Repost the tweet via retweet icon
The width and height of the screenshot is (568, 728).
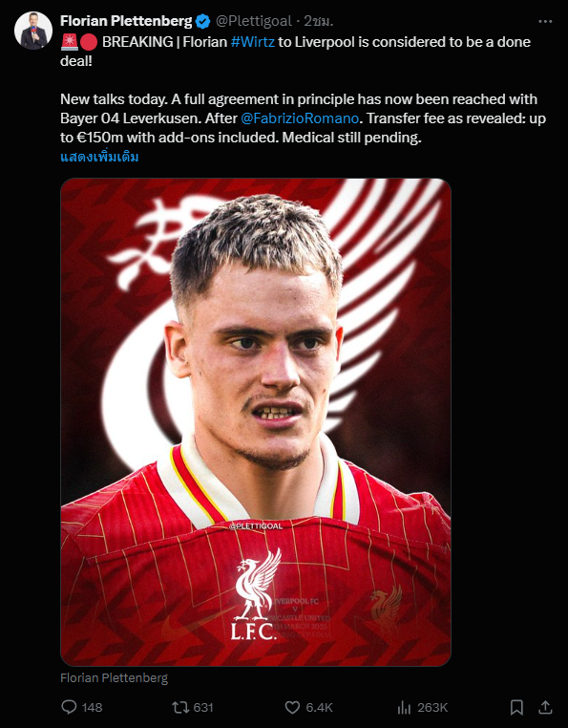coord(180,707)
